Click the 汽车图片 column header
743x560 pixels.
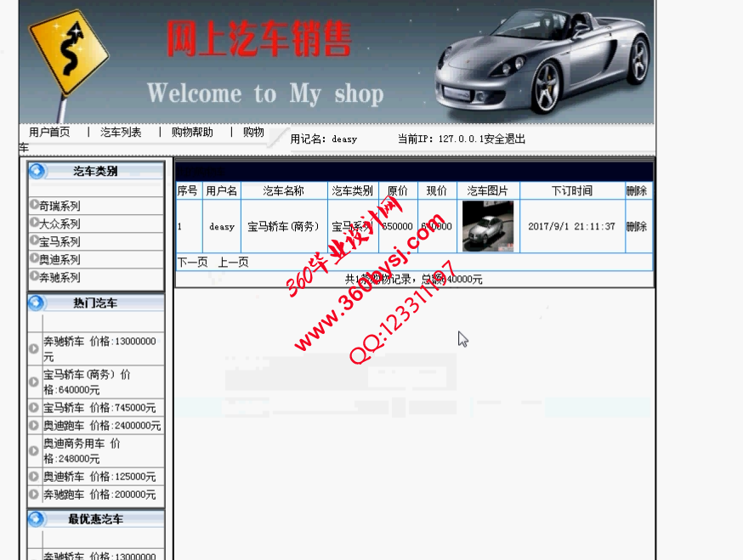[487, 190]
